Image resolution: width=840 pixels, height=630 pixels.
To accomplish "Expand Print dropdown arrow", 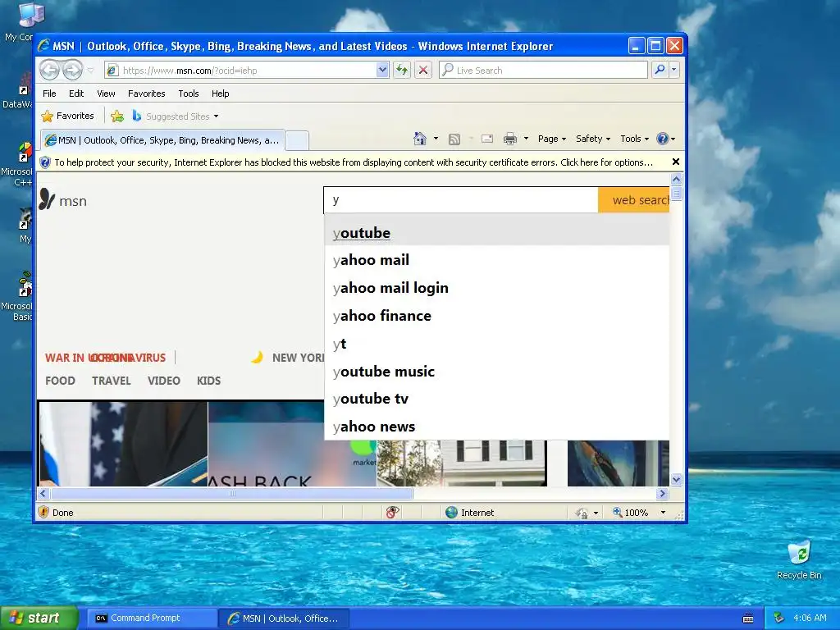I will coord(526,139).
